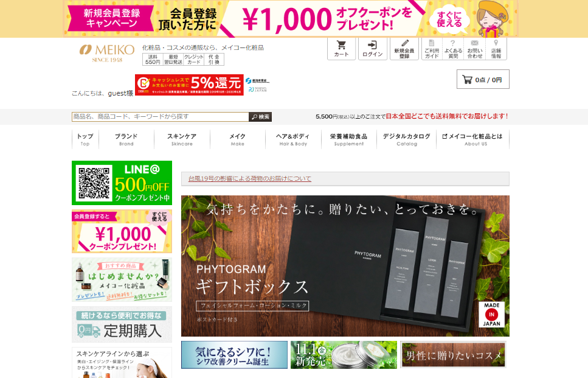Select the トップ Top menu item
Viewport: 588px width, 378px height.
85,139
